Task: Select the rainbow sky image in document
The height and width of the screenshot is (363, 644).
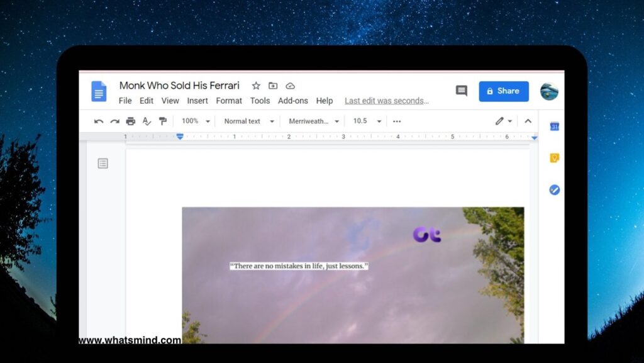Action: [353, 275]
